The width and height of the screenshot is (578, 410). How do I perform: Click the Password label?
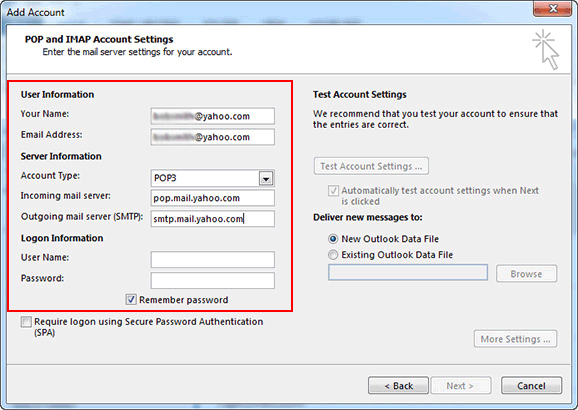click(x=42, y=278)
